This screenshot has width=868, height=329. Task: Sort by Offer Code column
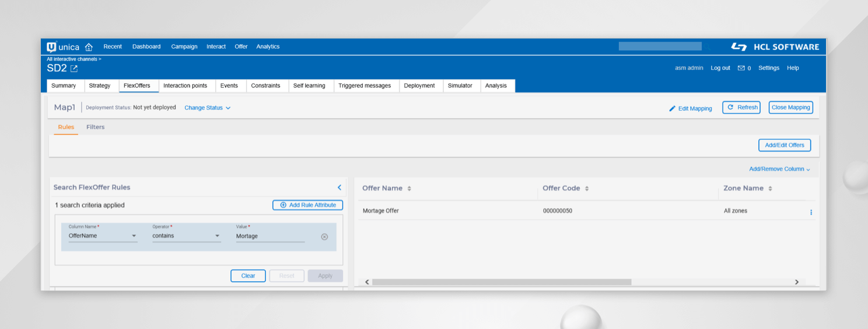(587, 188)
